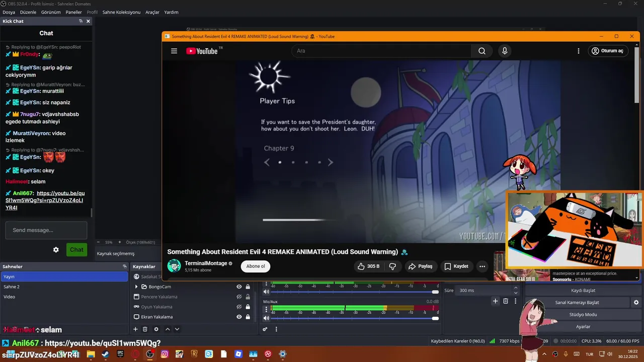This screenshot has width=644, height=362.
Task: Subscribe with Abone ol button
Action: pos(256,266)
